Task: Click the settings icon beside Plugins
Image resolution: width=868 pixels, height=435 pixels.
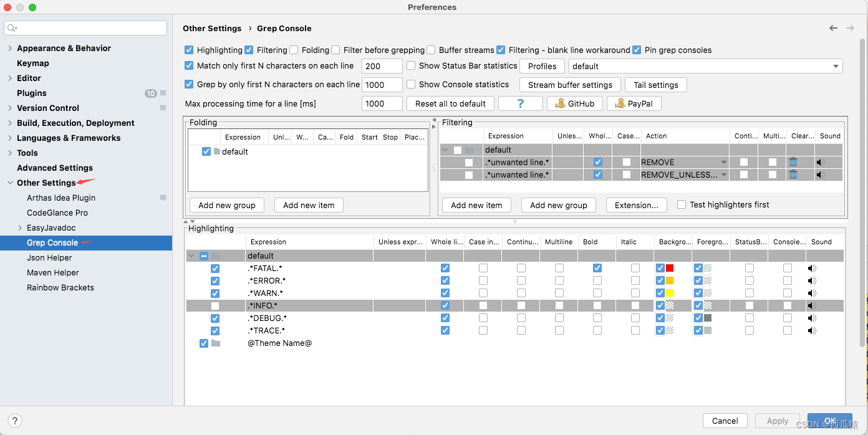Action: pos(163,93)
